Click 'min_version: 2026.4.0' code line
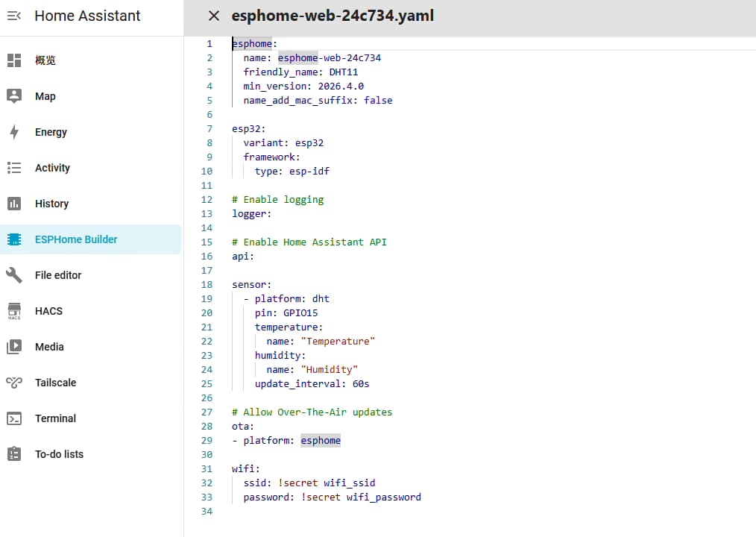The width and height of the screenshot is (756, 537). click(x=303, y=86)
